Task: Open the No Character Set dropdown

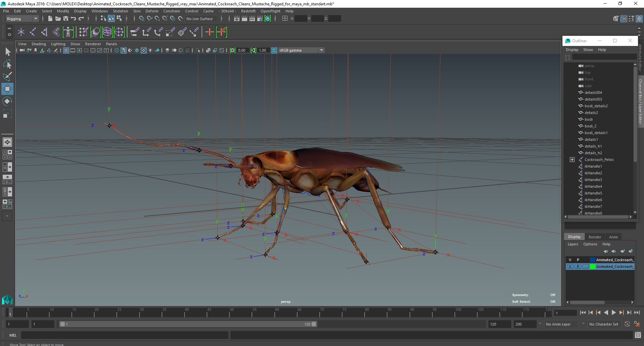Action: (604, 324)
